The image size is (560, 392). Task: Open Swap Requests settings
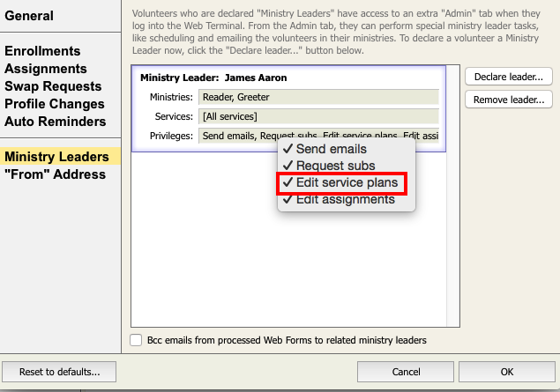tap(53, 86)
